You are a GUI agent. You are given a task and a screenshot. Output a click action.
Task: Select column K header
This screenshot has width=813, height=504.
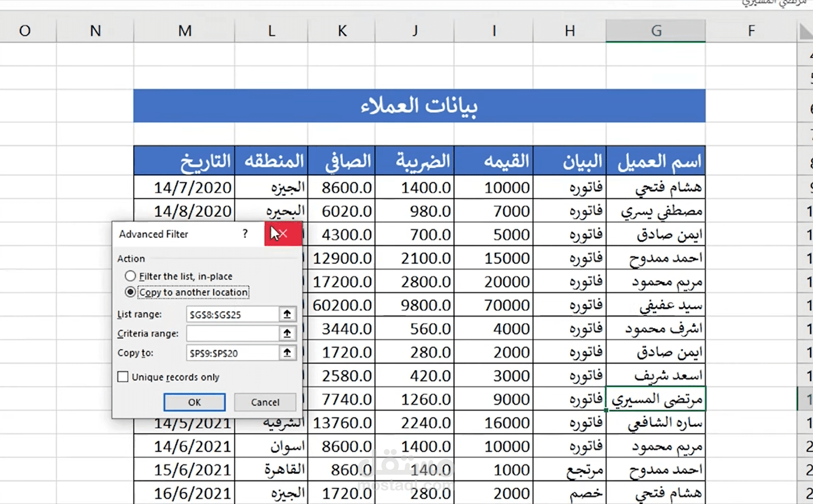[x=341, y=31]
